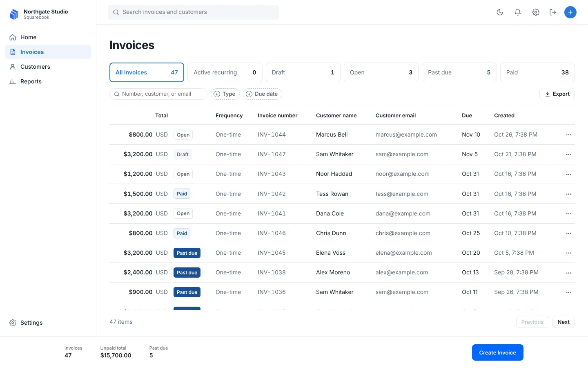Viewport: 588px width, 368px height.
Task: Click invoice number INV-1038
Action: [272, 272]
